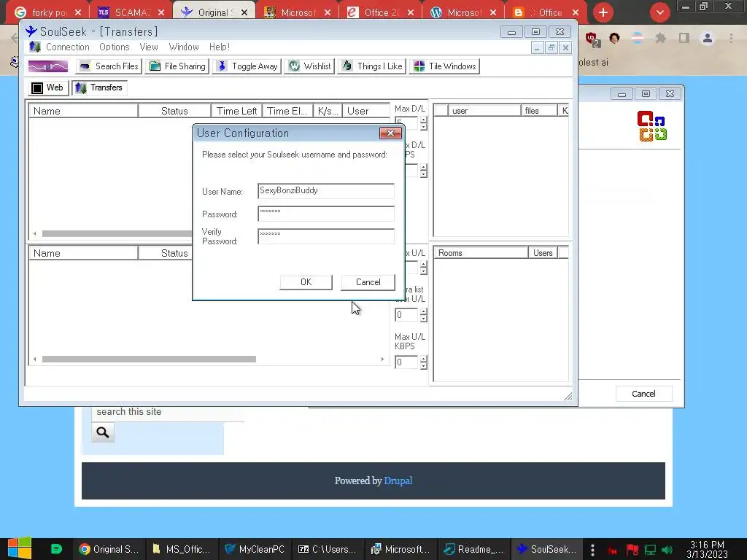Open new browser tab with plus button
Screen dimensions: 747x560
point(603,12)
